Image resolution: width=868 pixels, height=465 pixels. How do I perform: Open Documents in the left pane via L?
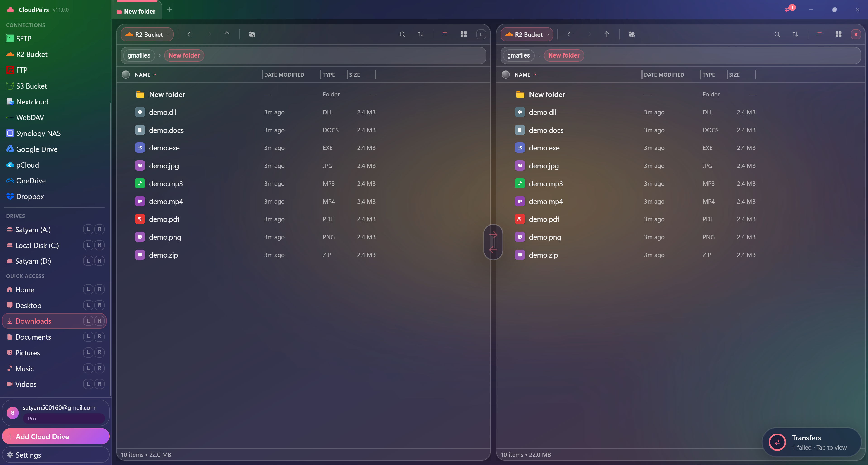tap(88, 337)
